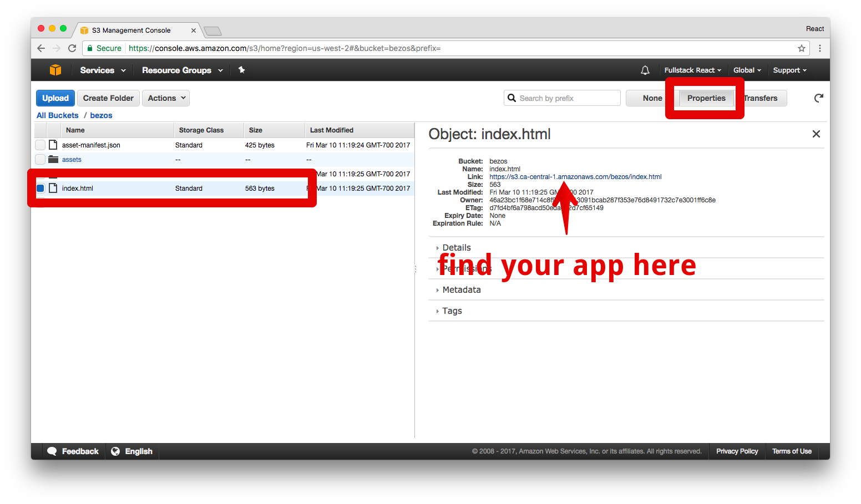Open the Resource Groups dropdown
The image size is (861, 504).
coord(183,70)
